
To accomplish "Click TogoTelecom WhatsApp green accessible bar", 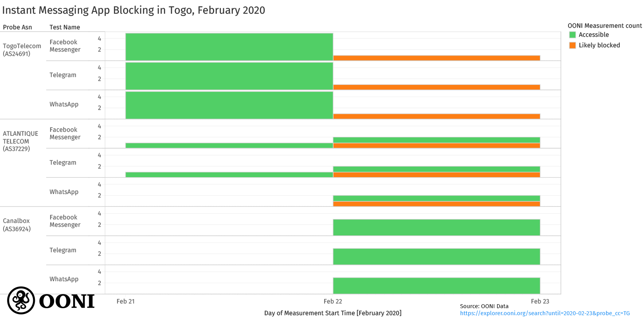I will click(229, 105).
